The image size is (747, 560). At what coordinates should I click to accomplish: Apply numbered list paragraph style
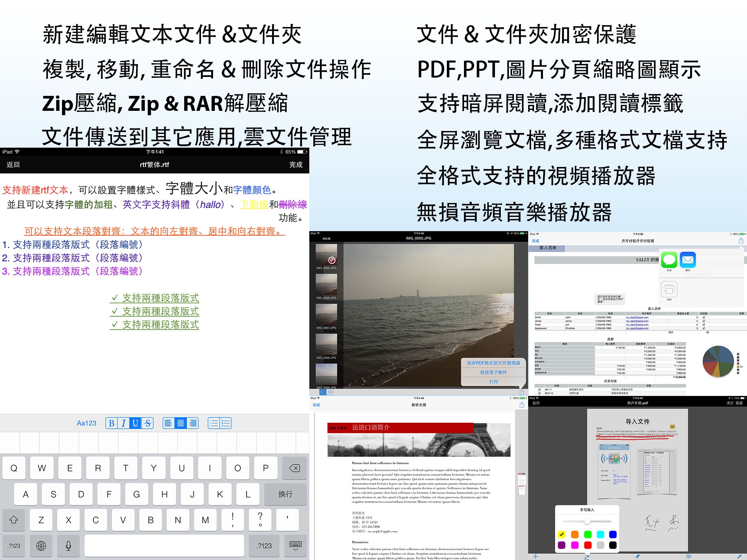[214, 423]
